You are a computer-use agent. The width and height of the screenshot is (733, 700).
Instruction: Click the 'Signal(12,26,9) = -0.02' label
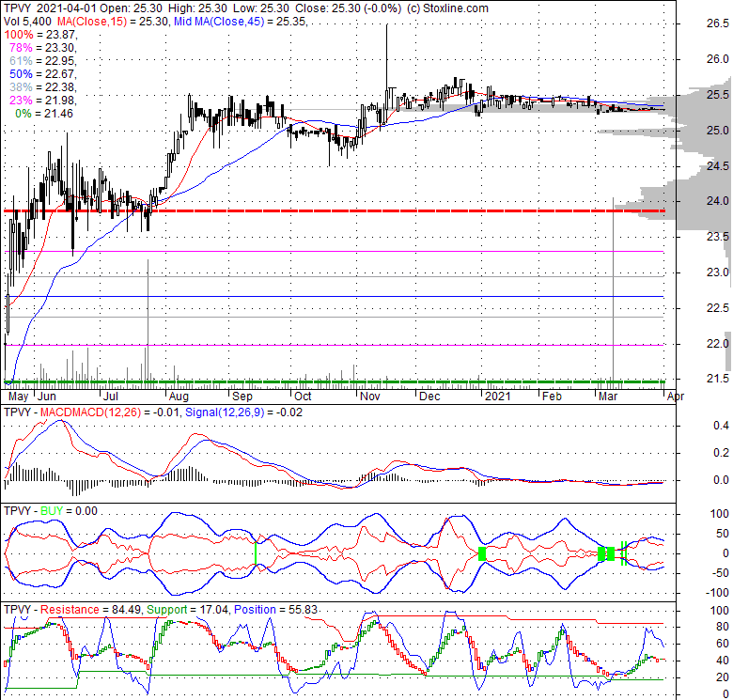[243, 412]
